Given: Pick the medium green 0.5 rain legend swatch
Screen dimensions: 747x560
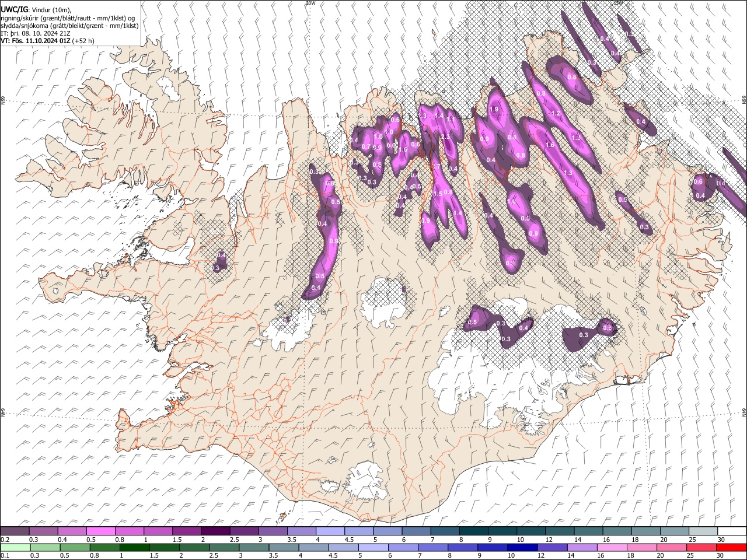Looking at the screenshot, I should click(x=75, y=547).
